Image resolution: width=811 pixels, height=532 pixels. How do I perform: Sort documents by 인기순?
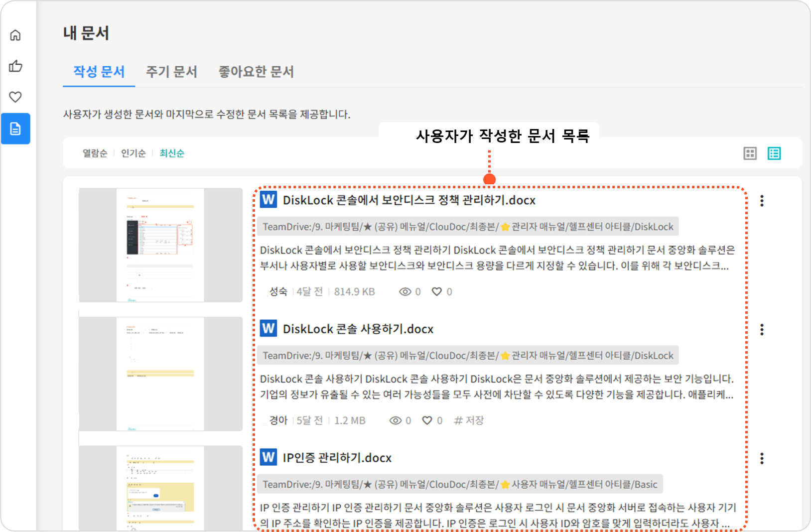pyautogui.click(x=133, y=153)
